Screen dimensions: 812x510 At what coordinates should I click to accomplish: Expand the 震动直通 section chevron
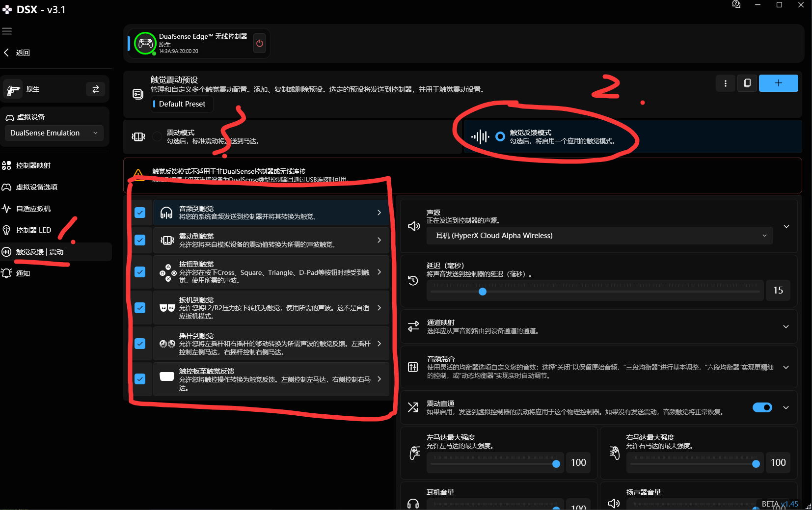click(x=786, y=407)
